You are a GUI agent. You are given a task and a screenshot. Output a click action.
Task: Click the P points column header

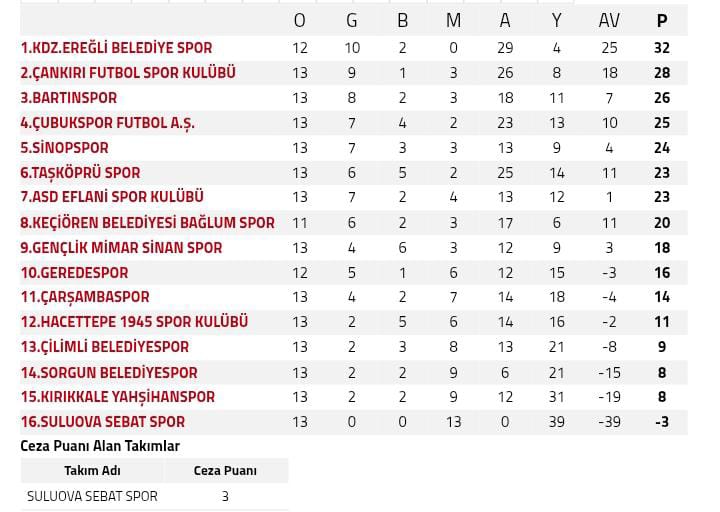coord(662,21)
